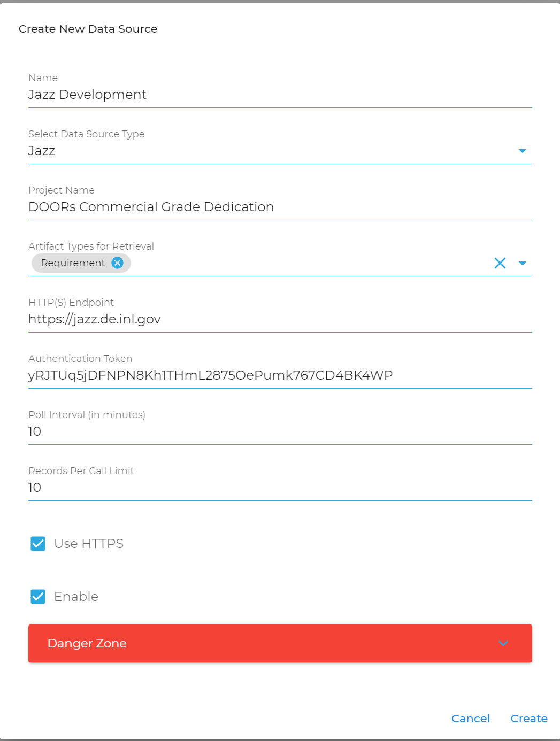The image size is (560, 741).
Task: Click the Enable label text
Action: point(76,597)
